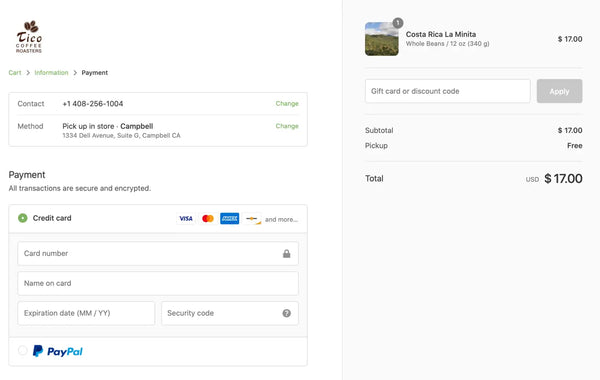This screenshot has width=600, height=380.
Task: Click the Costa Rica La Minita thumbnail
Action: pyautogui.click(x=382, y=39)
